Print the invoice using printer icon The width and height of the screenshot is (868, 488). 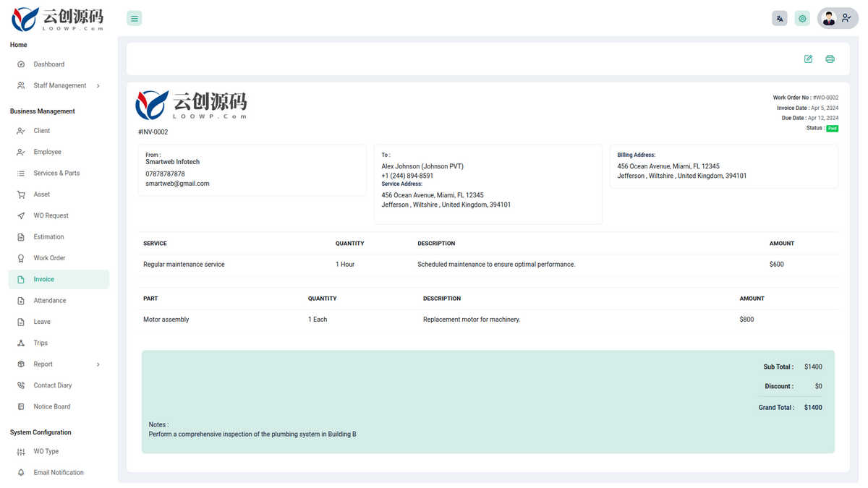tap(830, 59)
